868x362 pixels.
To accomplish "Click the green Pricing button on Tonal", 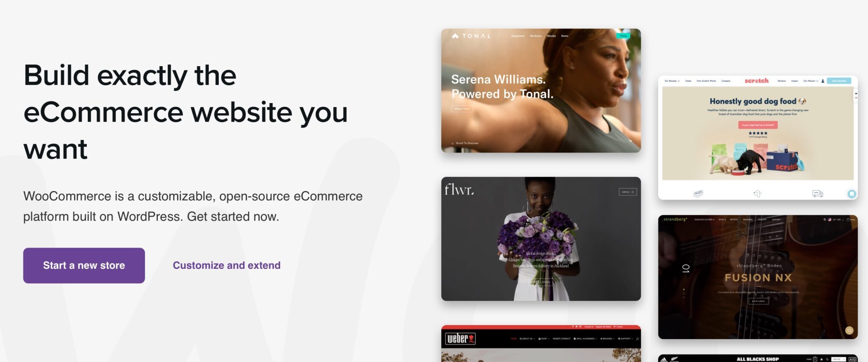I will tap(623, 36).
